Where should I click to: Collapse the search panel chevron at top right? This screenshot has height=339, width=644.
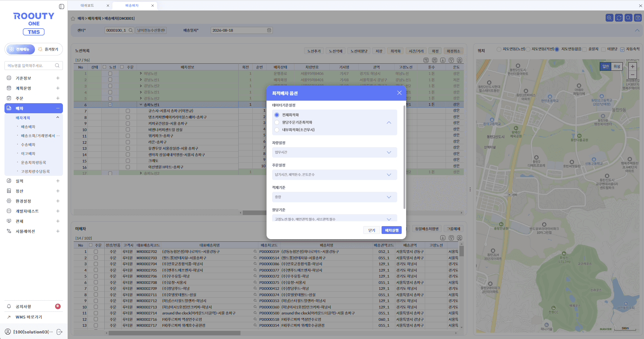coord(637,30)
